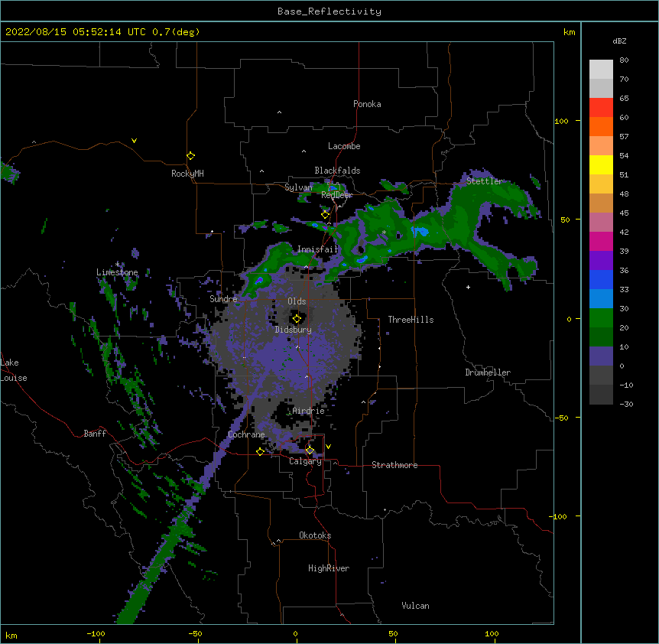The height and width of the screenshot is (644, 659).
Task: Click the Ponoka city label
Action: coord(367,104)
